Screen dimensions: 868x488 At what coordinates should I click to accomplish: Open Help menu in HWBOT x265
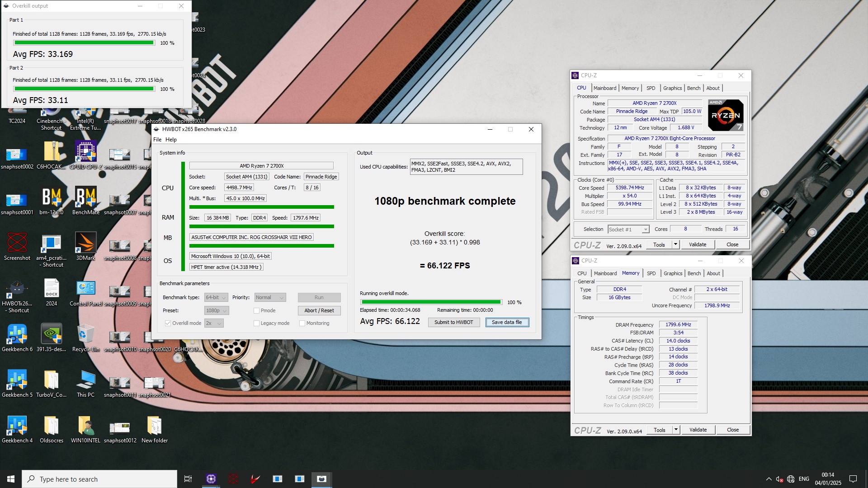171,140
